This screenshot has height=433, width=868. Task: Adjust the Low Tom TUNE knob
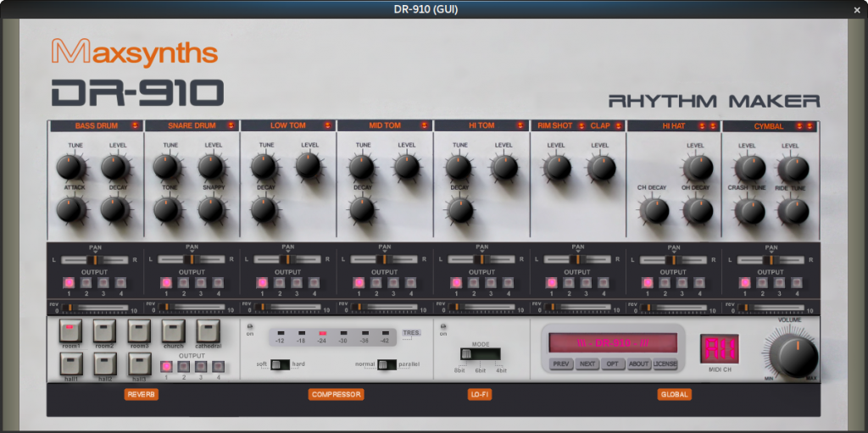click(263, 166)
